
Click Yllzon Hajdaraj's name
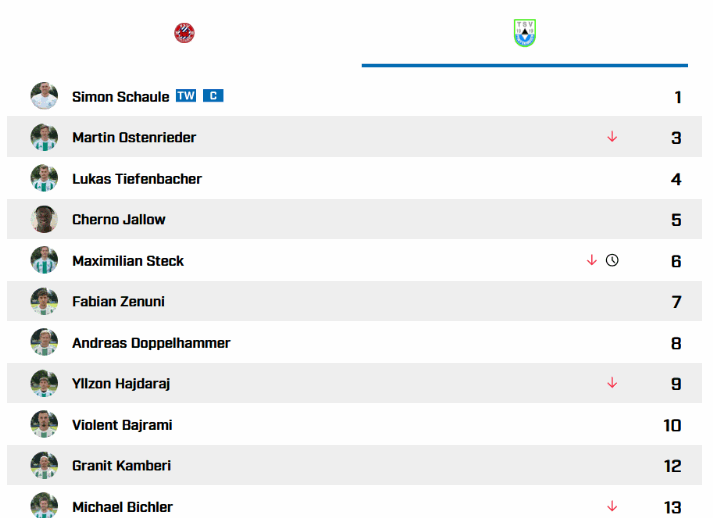click(121, 383)
